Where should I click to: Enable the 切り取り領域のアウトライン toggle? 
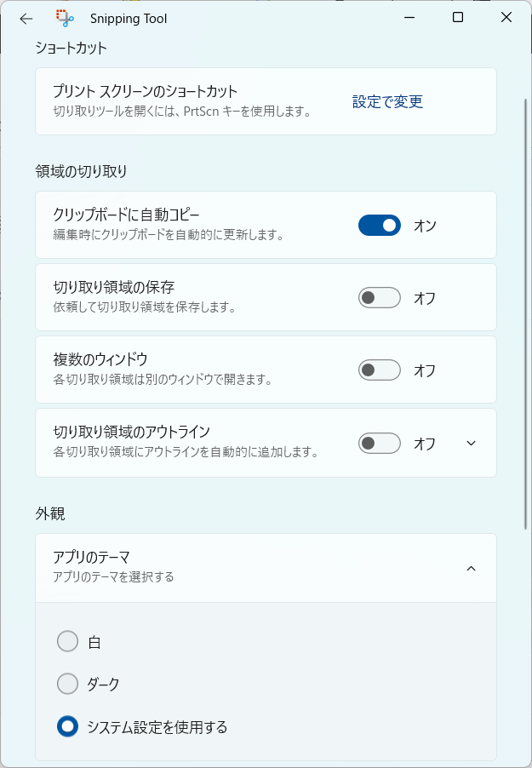(x=380, y=444)
